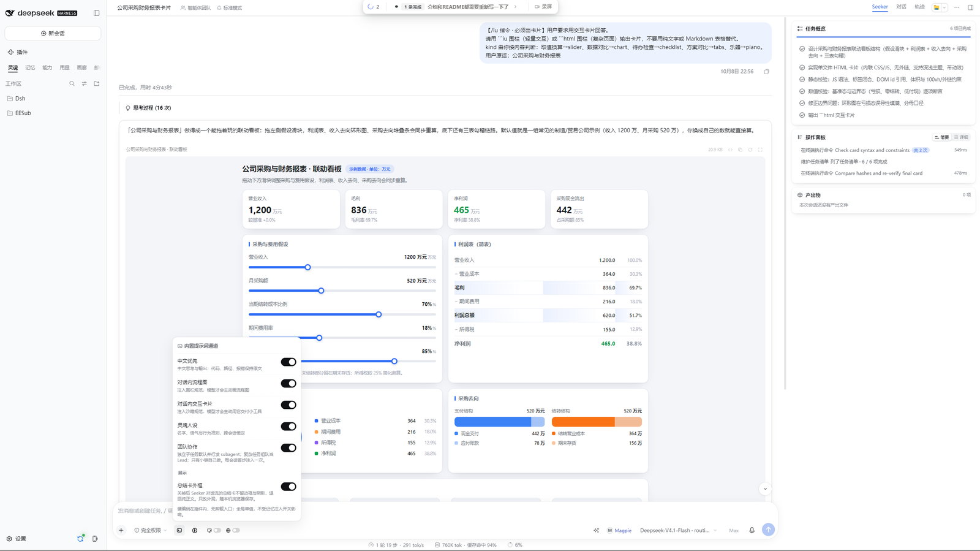Open the 轨迹 tab
980x551 pixels.
point(919,7)
